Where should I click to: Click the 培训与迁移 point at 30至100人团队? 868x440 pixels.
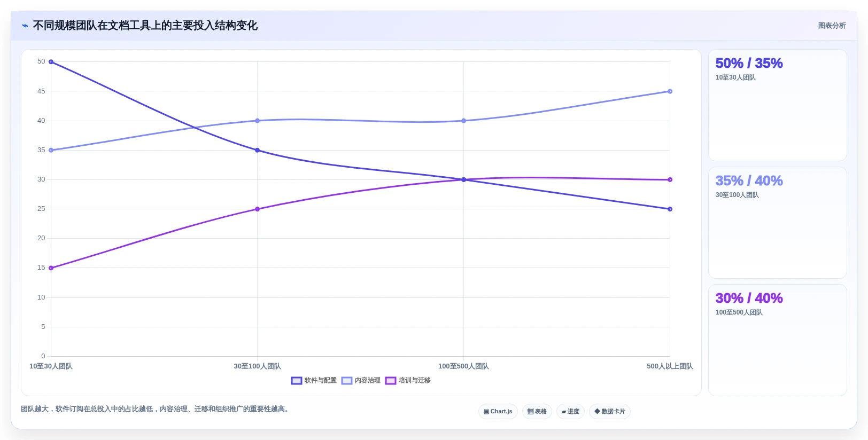(258, 209)
